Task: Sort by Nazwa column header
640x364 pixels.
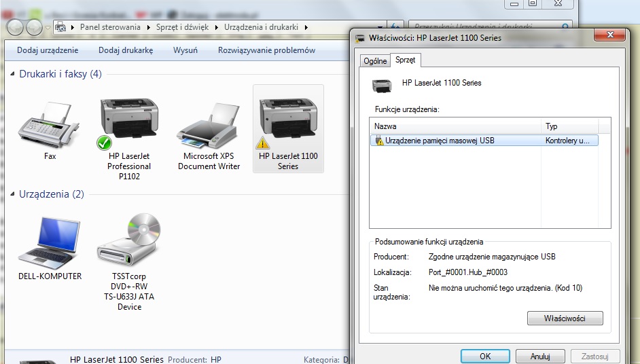Action: click(455, 126)
